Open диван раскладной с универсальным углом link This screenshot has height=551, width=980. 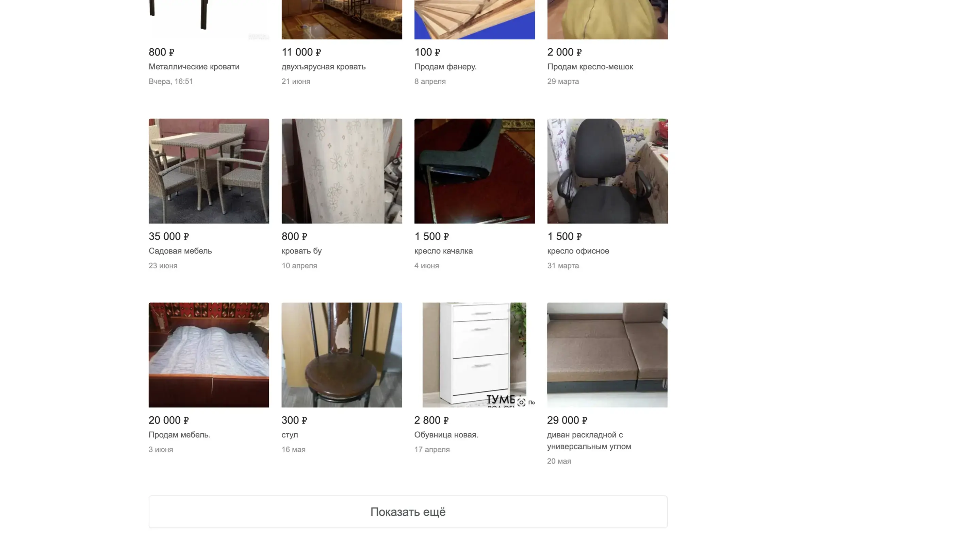(x=589, y=440)
